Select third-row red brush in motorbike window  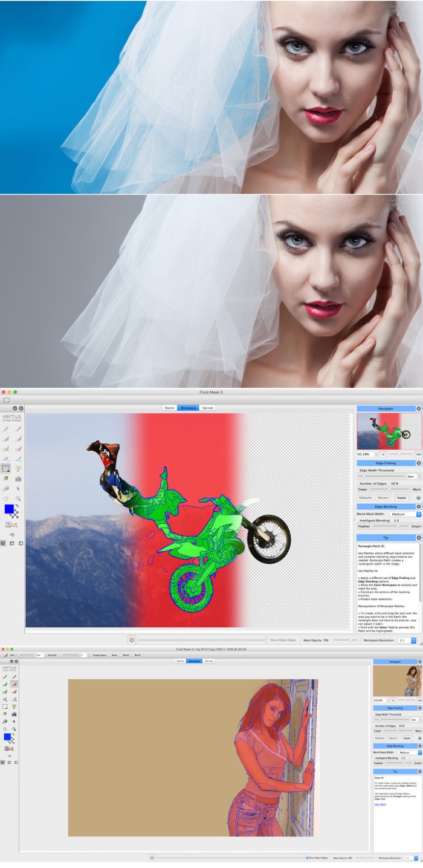[x=18, y=449]
